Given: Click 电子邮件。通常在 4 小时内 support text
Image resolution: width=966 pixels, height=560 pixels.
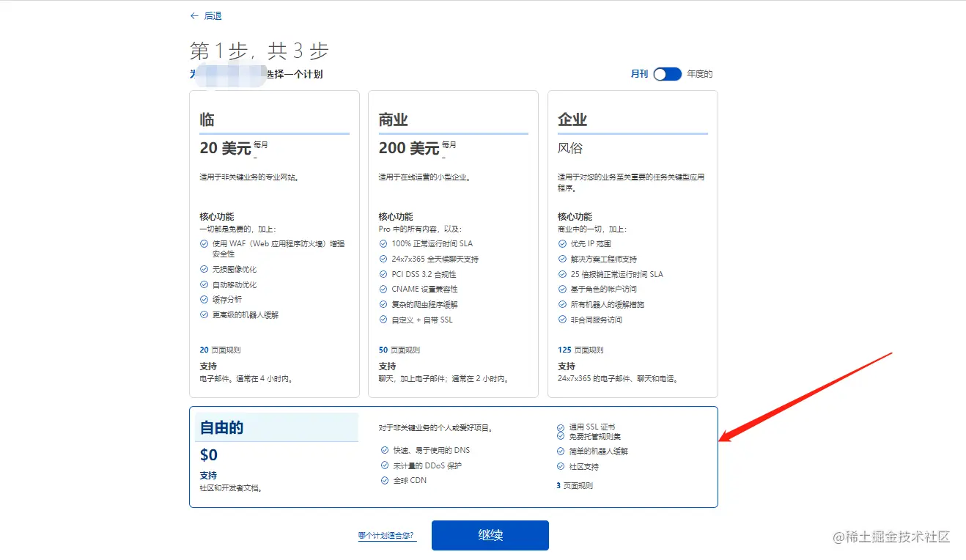Looking at the screenshot, I should tap(246, 379).
